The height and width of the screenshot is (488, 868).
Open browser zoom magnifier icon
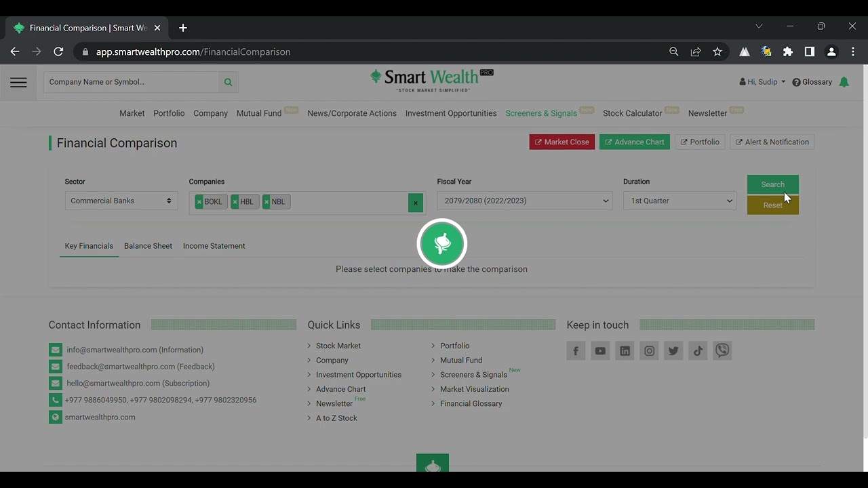674,52
